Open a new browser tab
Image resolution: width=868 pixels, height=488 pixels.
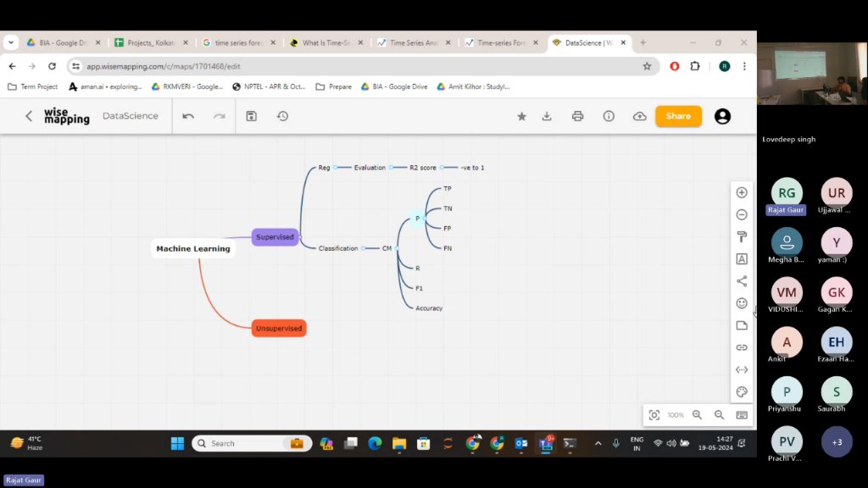[x=643, y=42]
